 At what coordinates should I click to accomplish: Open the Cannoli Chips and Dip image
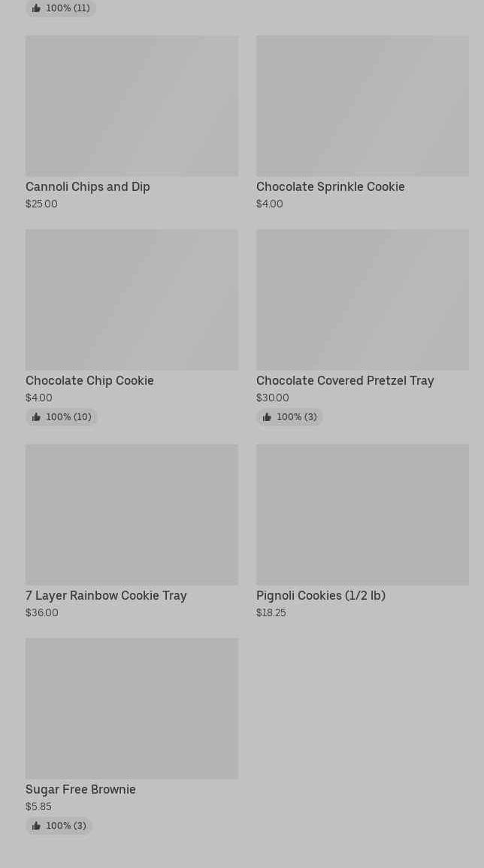click(132, 106)
